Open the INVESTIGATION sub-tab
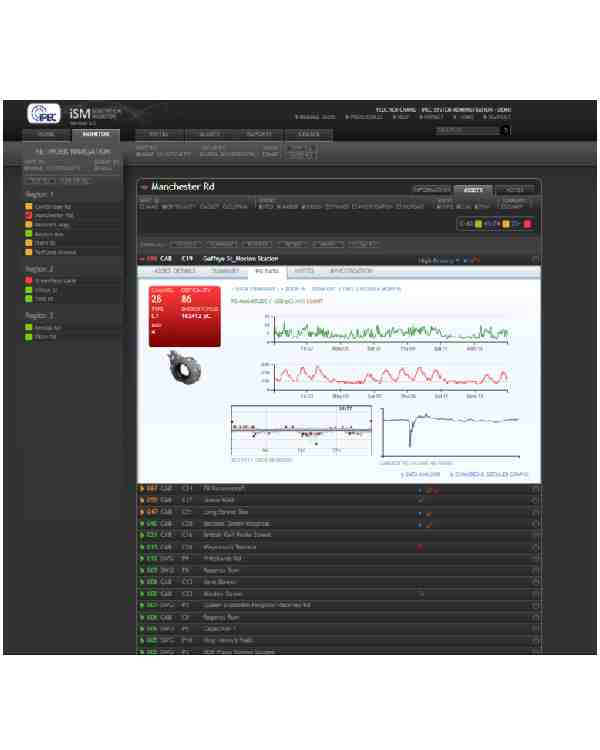This screenshot has height=750, width=600. point(351,271)
